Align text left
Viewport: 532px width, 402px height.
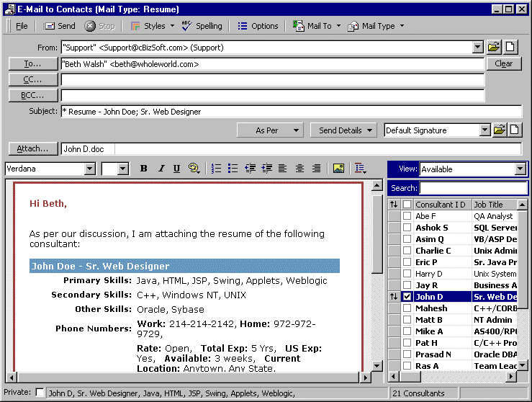point(283,169)
